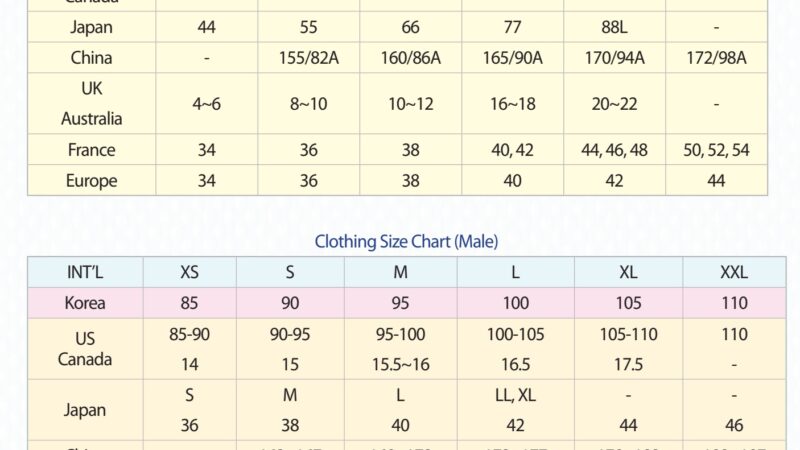Click the France row label
Image resolution: width=800 pixels, height=450 pixels.
(92, 150)
